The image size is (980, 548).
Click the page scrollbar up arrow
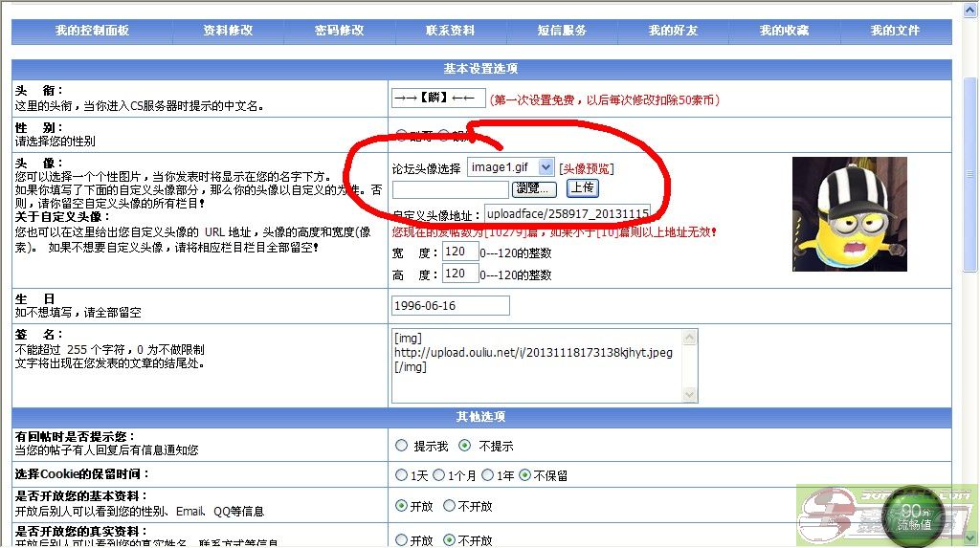970,9
